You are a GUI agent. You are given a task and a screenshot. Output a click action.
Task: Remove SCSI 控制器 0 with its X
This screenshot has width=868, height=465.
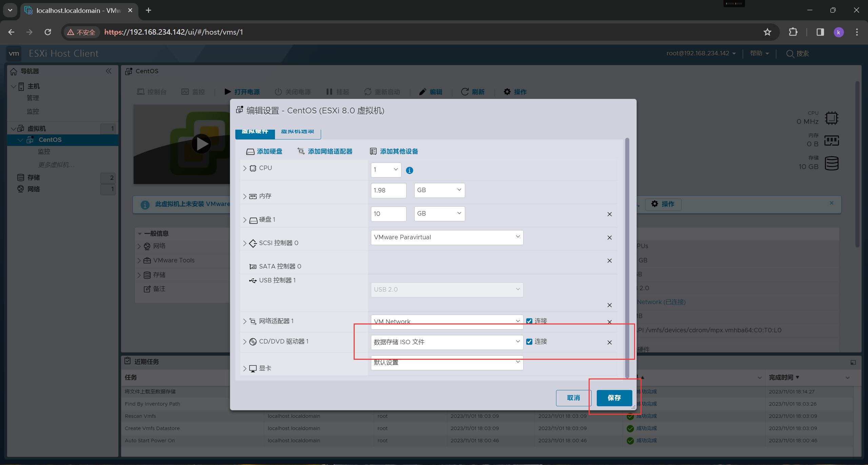click(x=610, y=238)
